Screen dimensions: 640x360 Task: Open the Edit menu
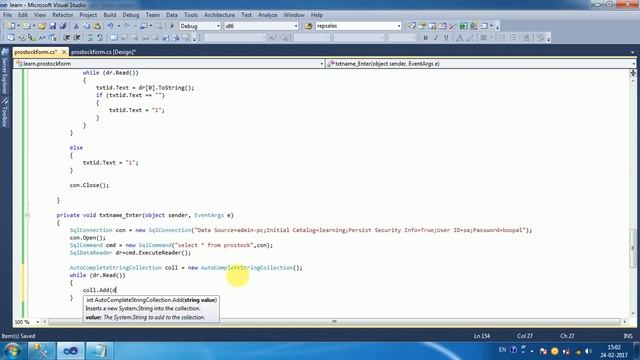[x=23, y=15]
